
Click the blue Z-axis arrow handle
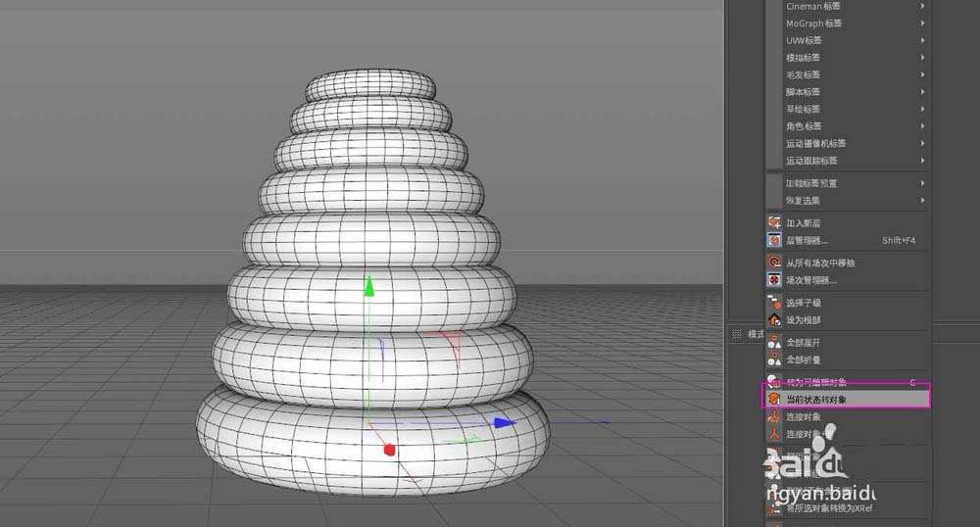click(505, 423)
